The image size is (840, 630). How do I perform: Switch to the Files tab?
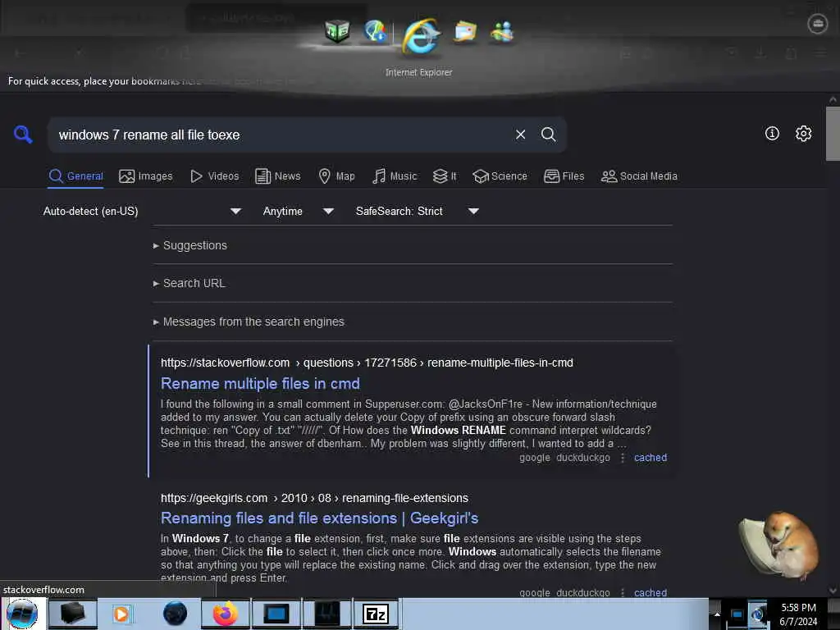(x=564, y=176)
